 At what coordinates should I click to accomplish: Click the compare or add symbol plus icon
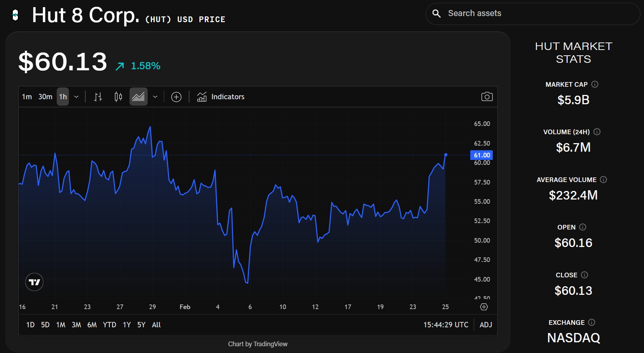point(176,97)
